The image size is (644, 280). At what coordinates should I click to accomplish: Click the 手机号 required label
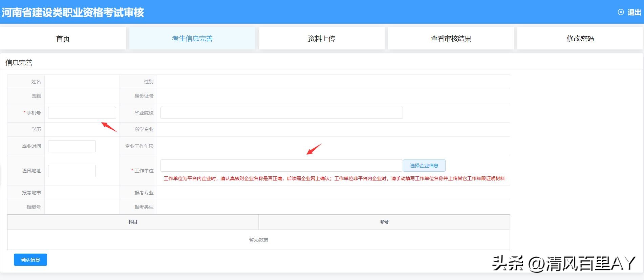coord(33,113)
